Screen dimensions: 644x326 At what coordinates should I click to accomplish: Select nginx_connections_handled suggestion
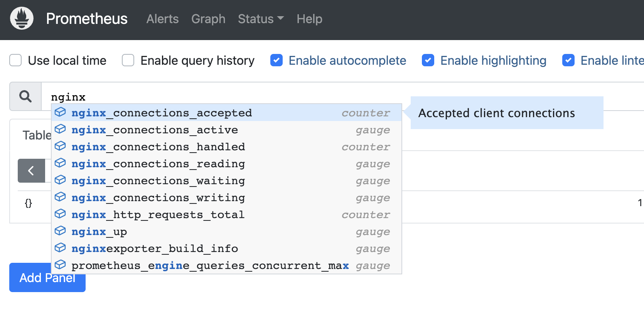click(x=227, y=146)
